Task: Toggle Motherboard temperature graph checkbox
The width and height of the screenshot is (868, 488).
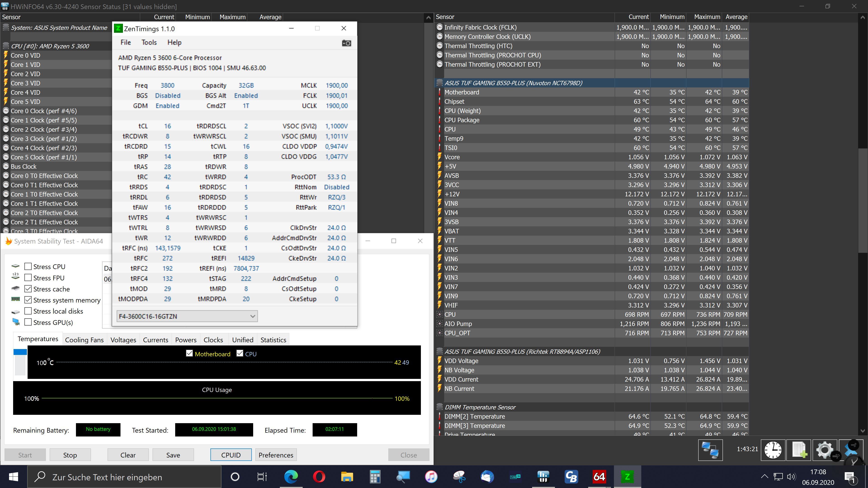Action: tap(189, 353)
